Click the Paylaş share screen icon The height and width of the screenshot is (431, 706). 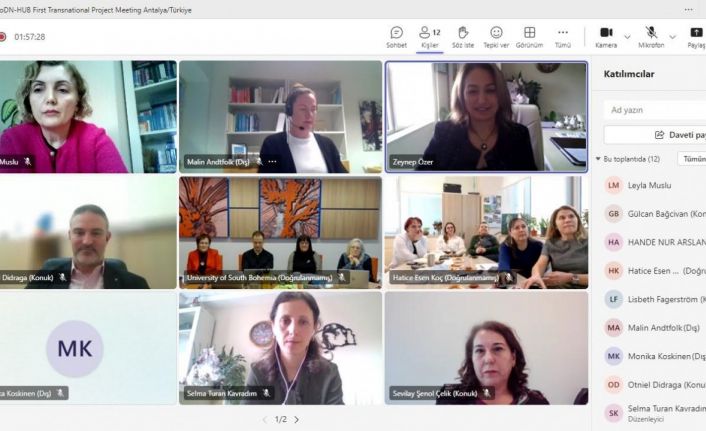696,32
